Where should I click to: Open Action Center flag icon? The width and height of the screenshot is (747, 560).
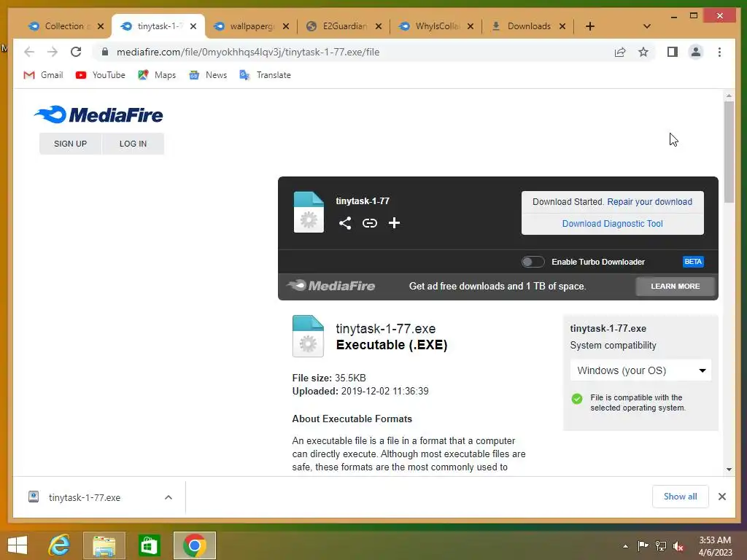tap(643, 546)
